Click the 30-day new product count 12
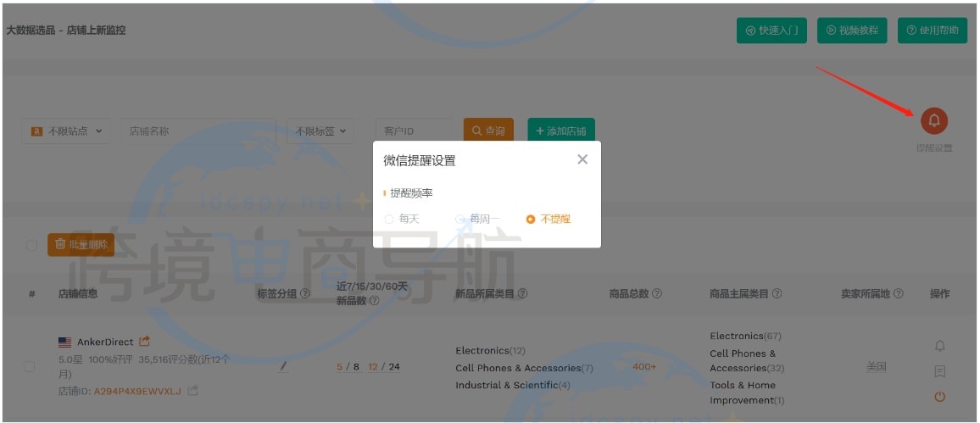Screen dimensions: 980x423 [373, 367]
